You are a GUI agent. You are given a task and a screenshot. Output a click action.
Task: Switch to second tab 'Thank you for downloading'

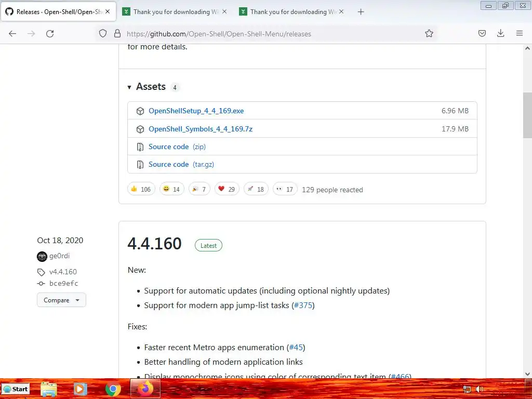[x=176, y=11]
